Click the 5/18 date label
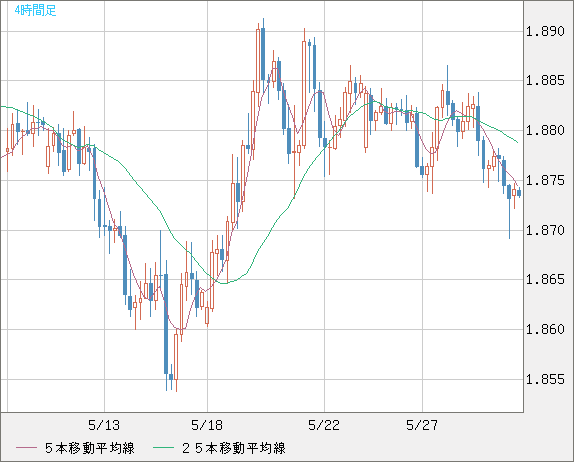This screenshot has width=574, height=462. coord(207,425)
